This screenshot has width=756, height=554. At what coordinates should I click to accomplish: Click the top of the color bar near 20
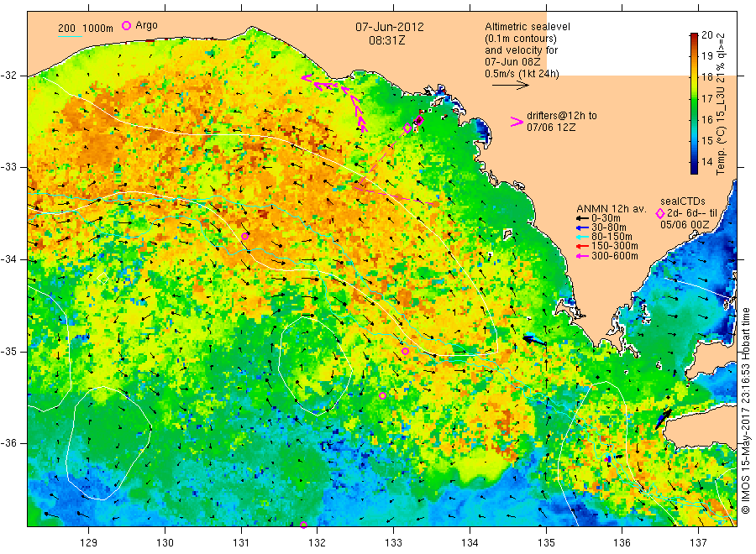[x=694, y=36]
